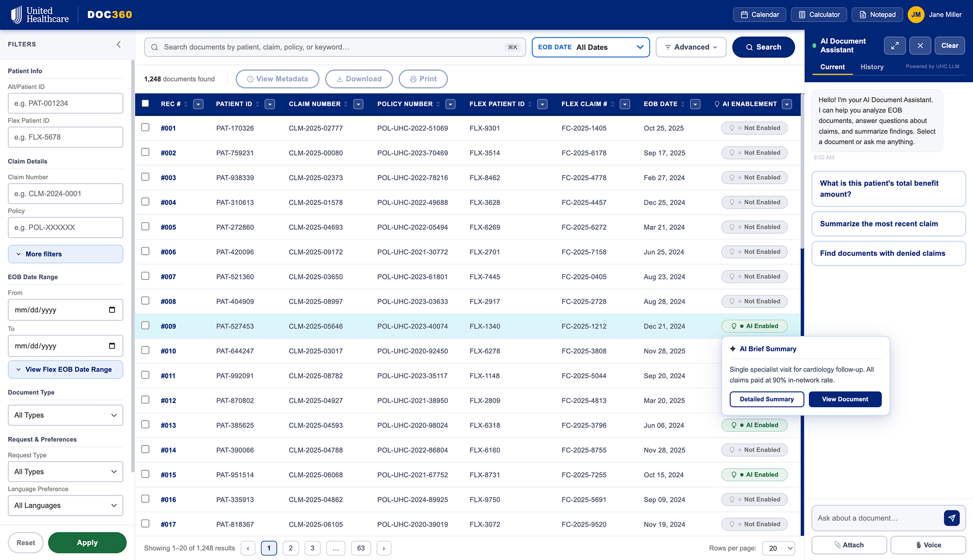Expand the AI Document Assistant panel
The image size is (973, 560).
point(894,46)
